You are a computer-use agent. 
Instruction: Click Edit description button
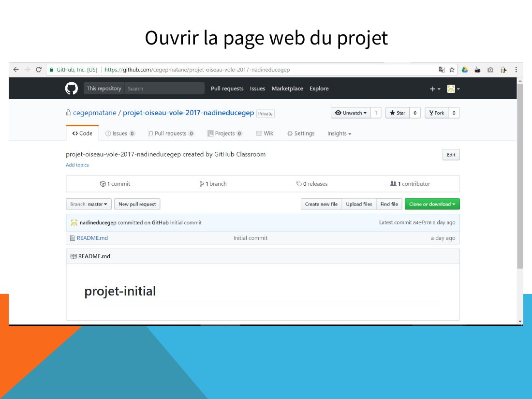(451, 155)
